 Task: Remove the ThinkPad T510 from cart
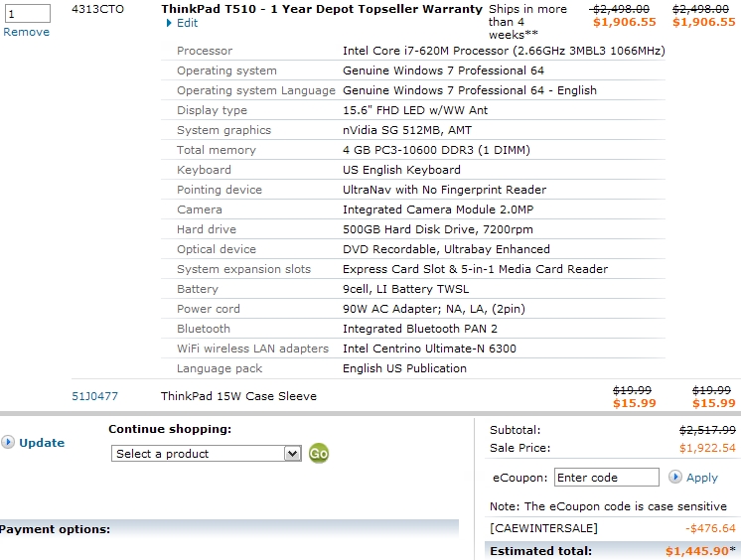click(x=26, y=32)
